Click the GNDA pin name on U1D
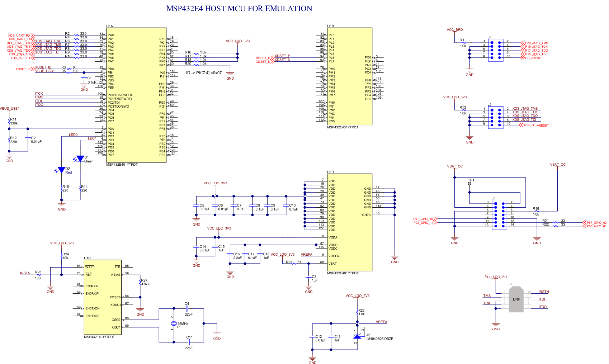609x364 pixels. tap(367, 215)
